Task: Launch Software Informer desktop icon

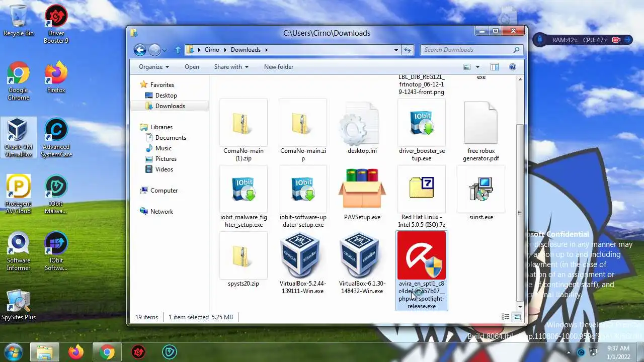Action: tap(18, 251)
